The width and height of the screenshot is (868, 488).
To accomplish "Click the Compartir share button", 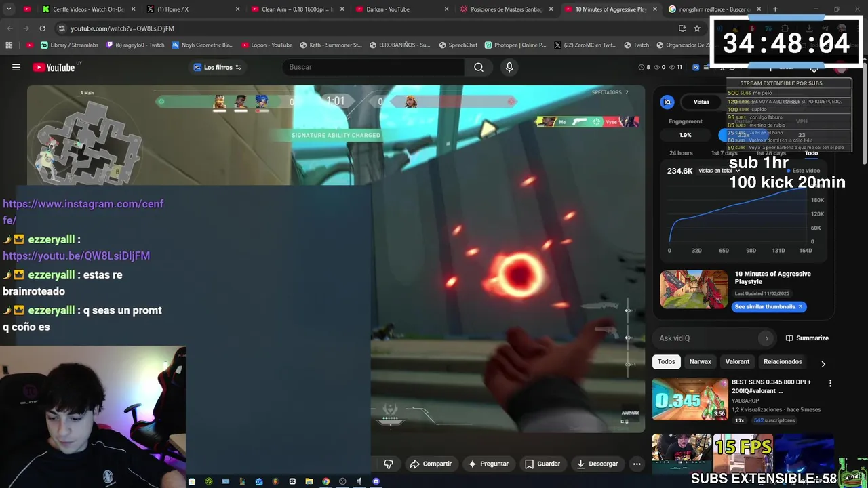I will [x=431, y=464].
